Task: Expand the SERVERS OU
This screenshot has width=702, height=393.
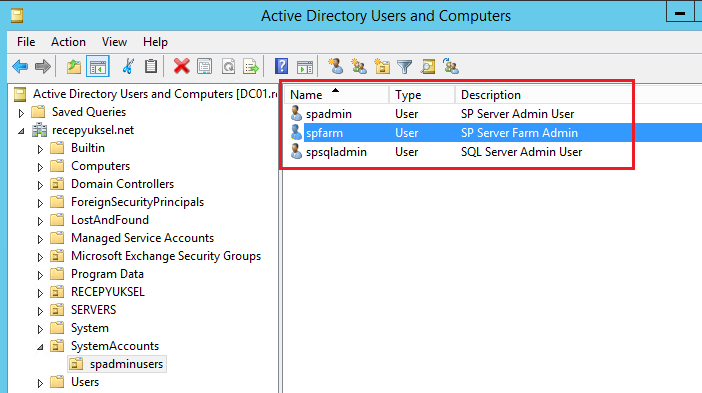Action: click(x=40, y=311)
